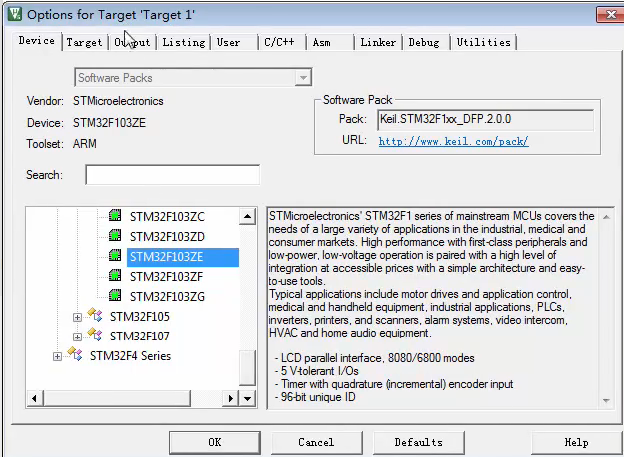Click device tree scroll down arrow
Image resolution: width=624 pixels, height=457 pixels.
coord(247,398)
